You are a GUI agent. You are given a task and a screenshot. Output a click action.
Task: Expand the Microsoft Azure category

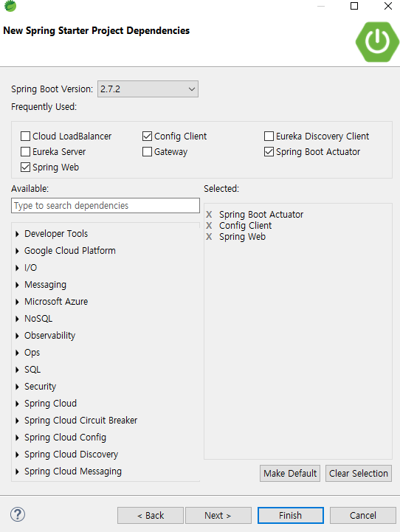17,302
